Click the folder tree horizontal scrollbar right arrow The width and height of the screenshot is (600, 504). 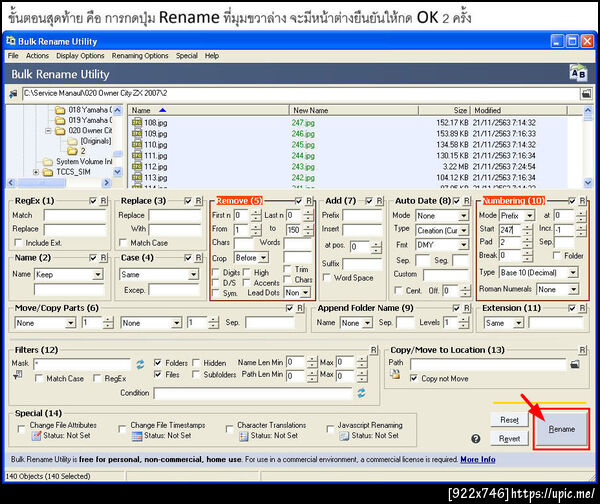[107, 183]
